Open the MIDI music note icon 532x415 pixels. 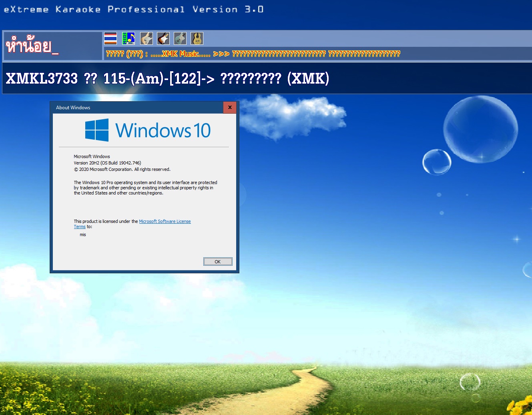(128, 38)
